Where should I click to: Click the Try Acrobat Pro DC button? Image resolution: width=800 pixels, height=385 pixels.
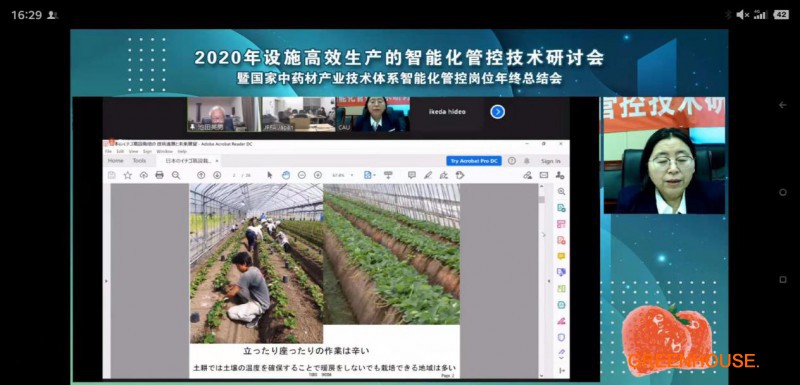(x=473, y=161)
